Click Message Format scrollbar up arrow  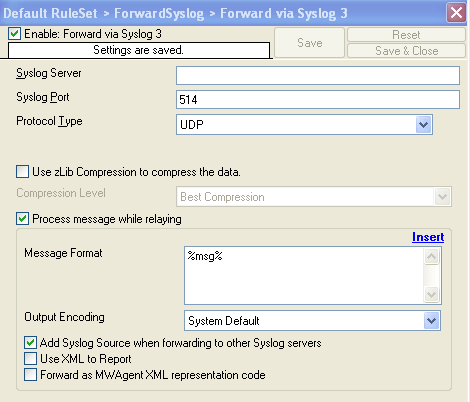(432, 256)
